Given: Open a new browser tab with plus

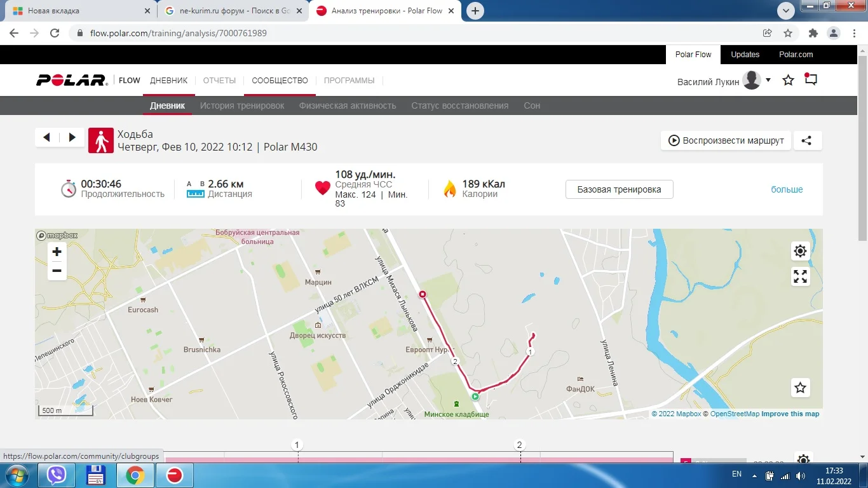Looking at the screenshot, I should coord(475,11).
